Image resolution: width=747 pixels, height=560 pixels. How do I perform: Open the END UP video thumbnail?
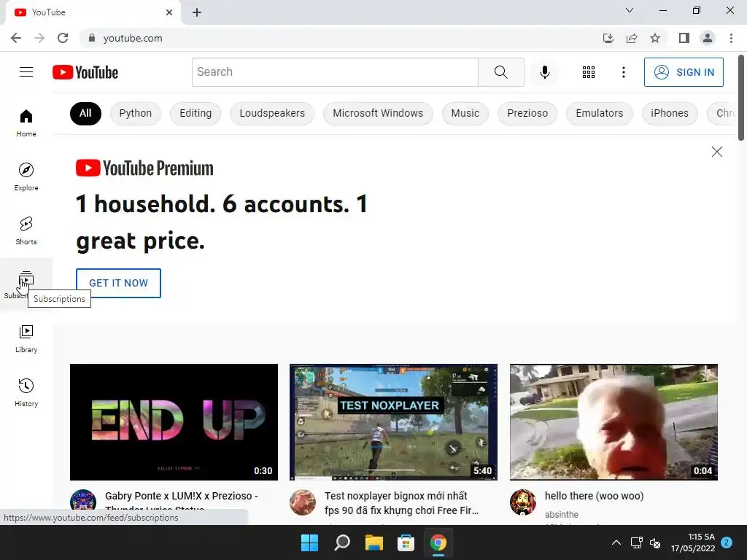pos(174,422)
